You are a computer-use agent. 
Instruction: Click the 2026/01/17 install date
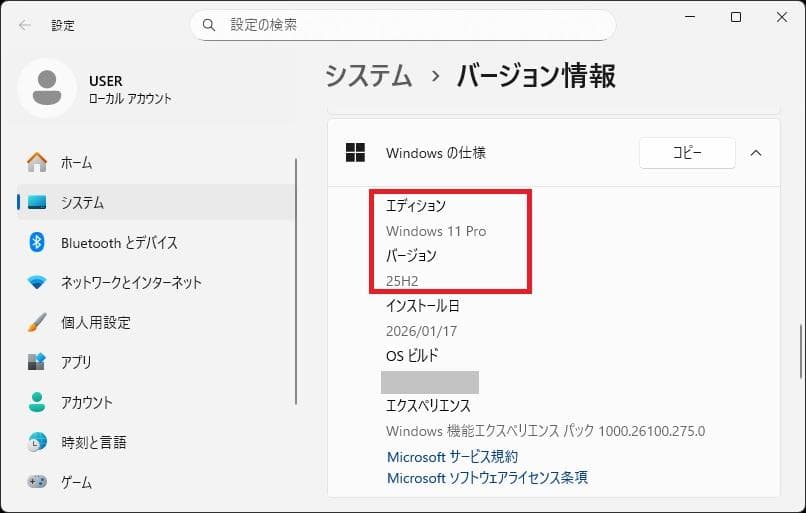click(422, 331)
